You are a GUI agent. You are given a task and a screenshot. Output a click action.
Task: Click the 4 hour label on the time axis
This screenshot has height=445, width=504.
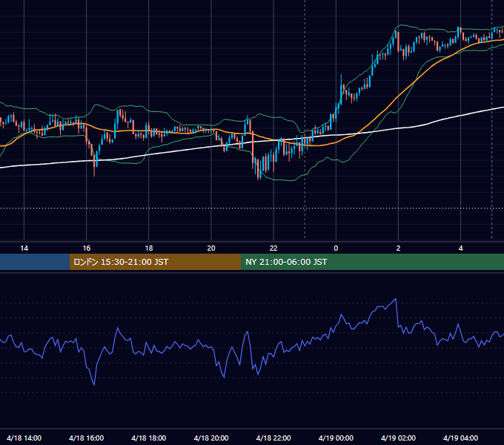pyautogui.click(x=460, y=248)
